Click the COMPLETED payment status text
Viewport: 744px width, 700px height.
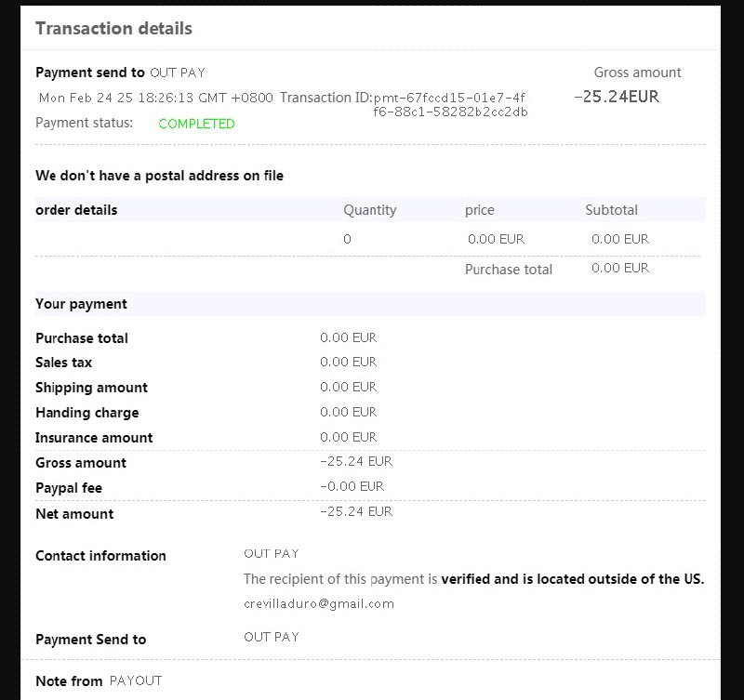coord(196,124)
